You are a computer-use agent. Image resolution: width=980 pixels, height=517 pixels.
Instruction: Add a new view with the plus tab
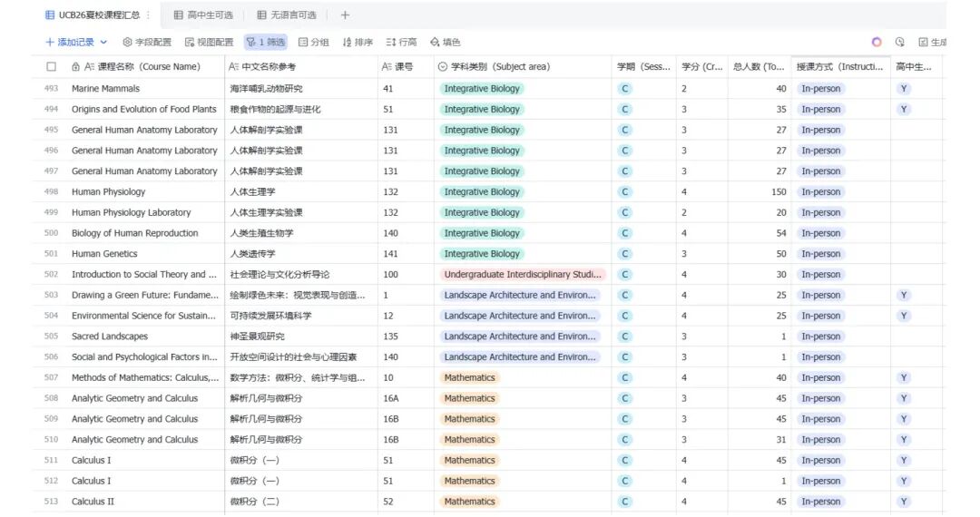(345, 15)
